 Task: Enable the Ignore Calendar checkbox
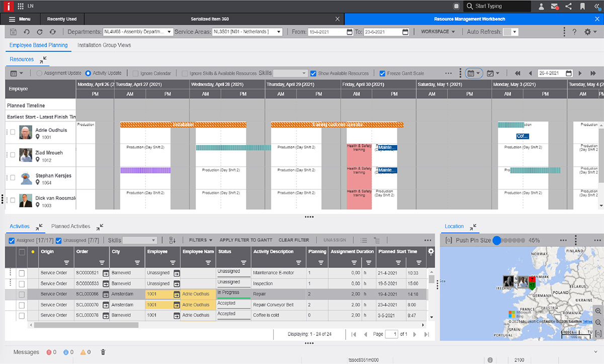click(135, 74)
